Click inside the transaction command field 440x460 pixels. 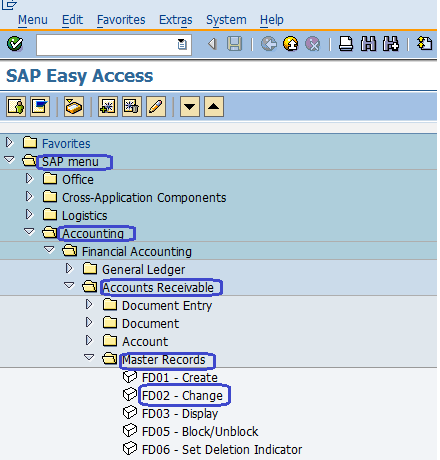click(x=107, y=44)
